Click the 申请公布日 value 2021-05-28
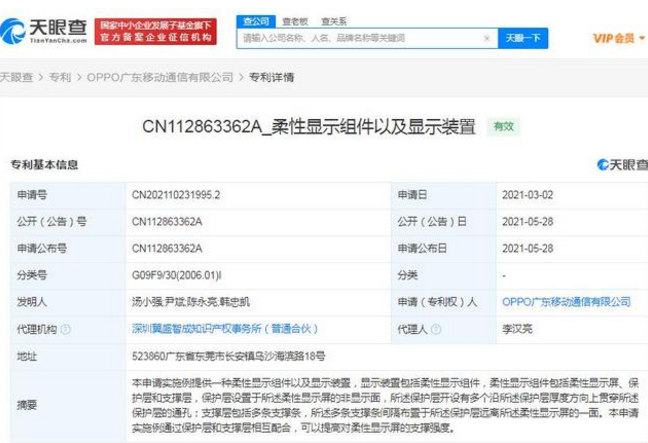 [x=528, y=249]
